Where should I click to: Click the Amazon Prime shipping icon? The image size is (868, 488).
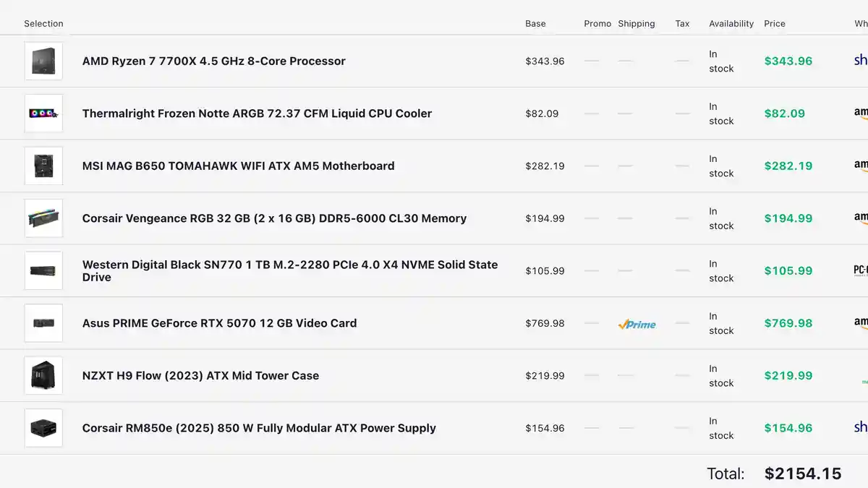point(637,325)
